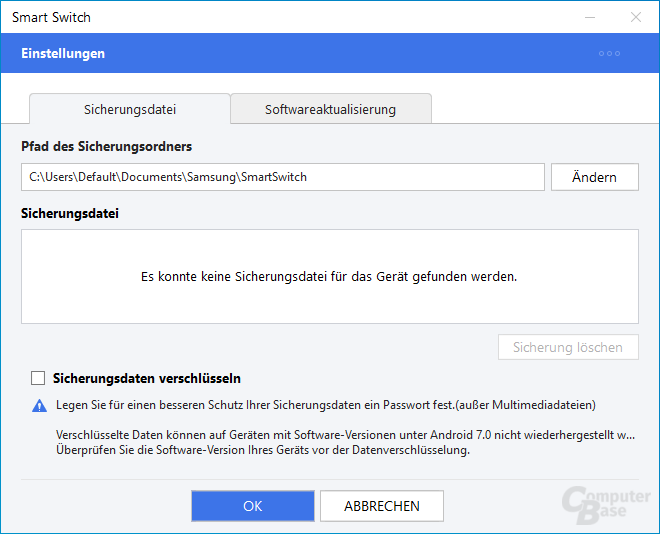Click the disabled Sicherung löschen button
The image size is (660, 534).
coord(568,347)
